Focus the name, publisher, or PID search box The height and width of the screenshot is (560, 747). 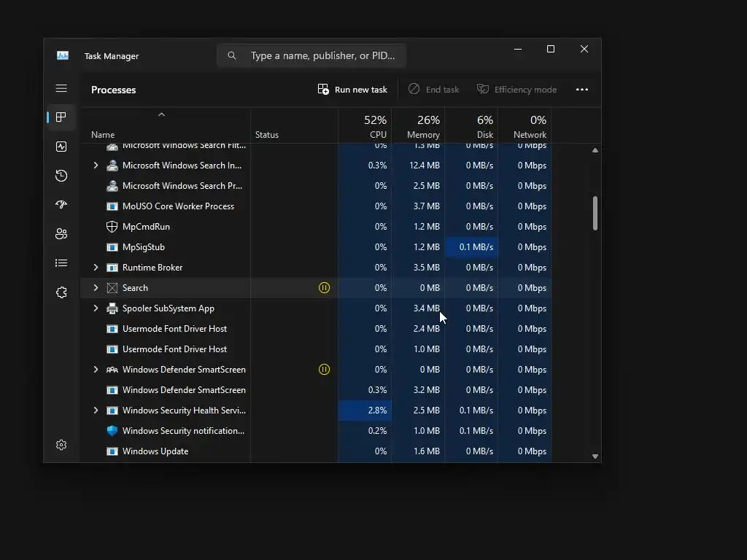click(311, 55)
